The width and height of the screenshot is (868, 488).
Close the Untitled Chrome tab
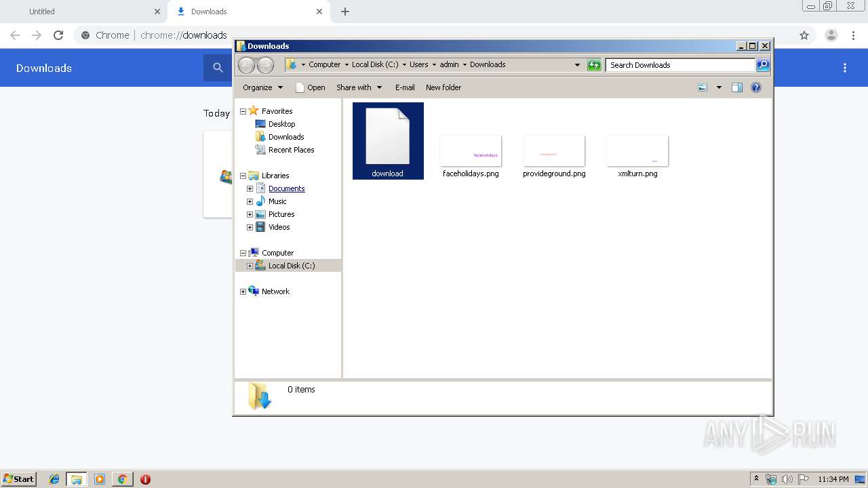(157, 12)
